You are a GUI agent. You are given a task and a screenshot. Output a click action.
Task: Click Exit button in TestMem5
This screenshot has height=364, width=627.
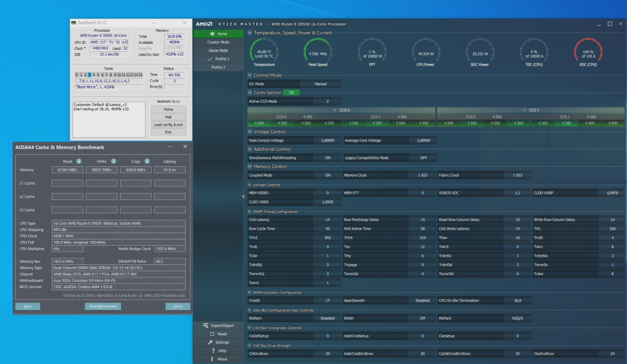coord(168,132)
